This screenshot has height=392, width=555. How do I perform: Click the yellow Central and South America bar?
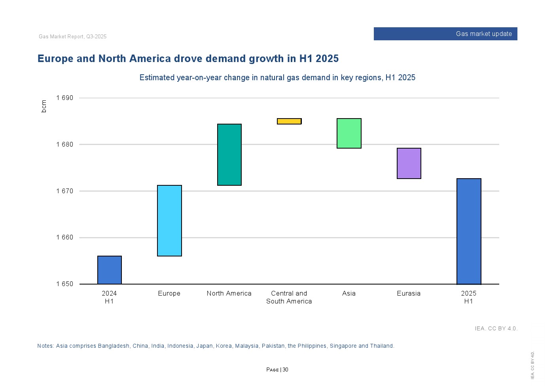(289, 121)
